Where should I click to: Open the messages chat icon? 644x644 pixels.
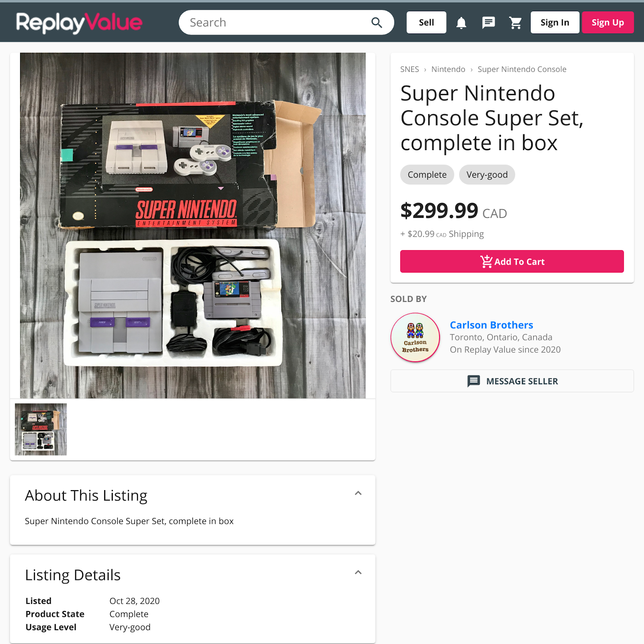(488, 23)
